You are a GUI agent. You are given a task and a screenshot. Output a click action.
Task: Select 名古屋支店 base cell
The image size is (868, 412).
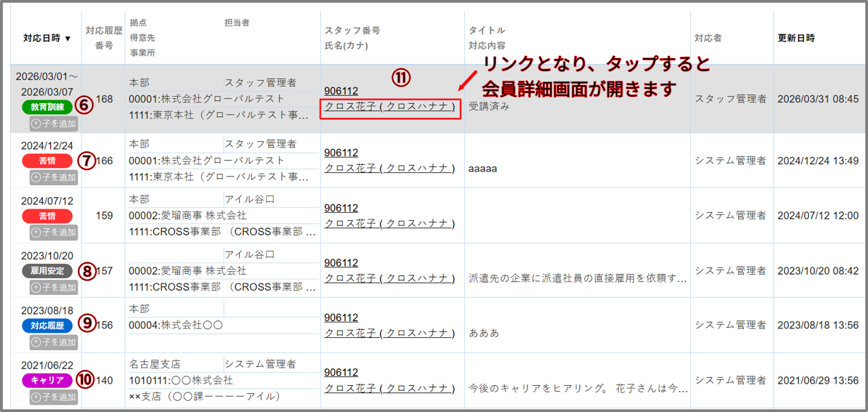pos(155,364)
